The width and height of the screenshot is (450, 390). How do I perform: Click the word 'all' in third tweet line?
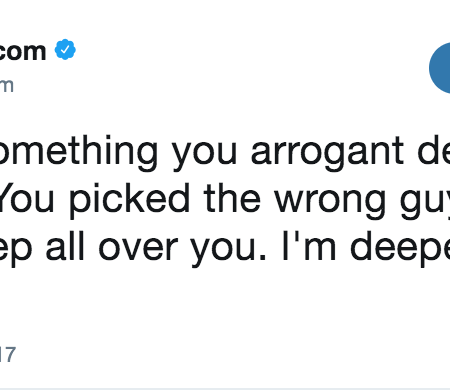tap(65, 246)
